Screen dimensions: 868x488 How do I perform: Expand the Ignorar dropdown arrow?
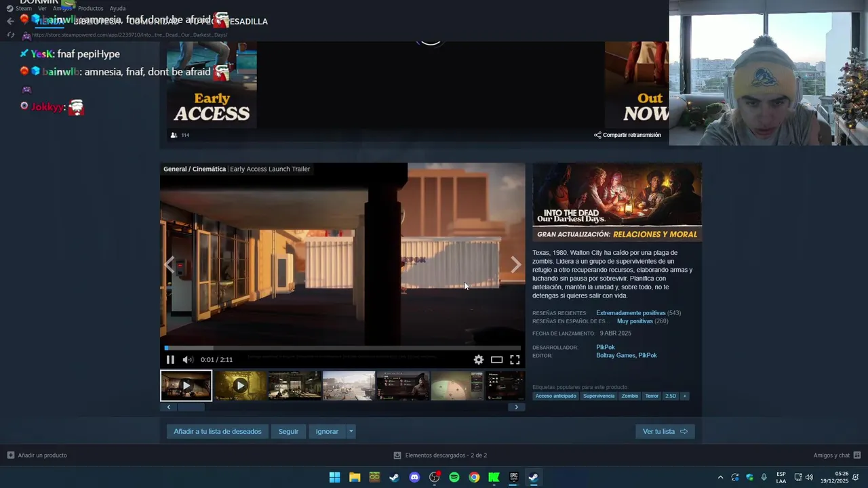pos(351,431)
